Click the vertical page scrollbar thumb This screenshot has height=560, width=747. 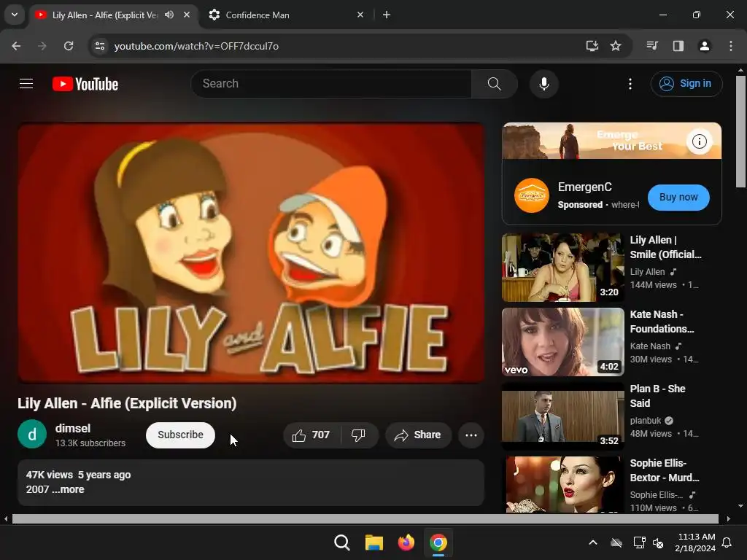(740, 131)
